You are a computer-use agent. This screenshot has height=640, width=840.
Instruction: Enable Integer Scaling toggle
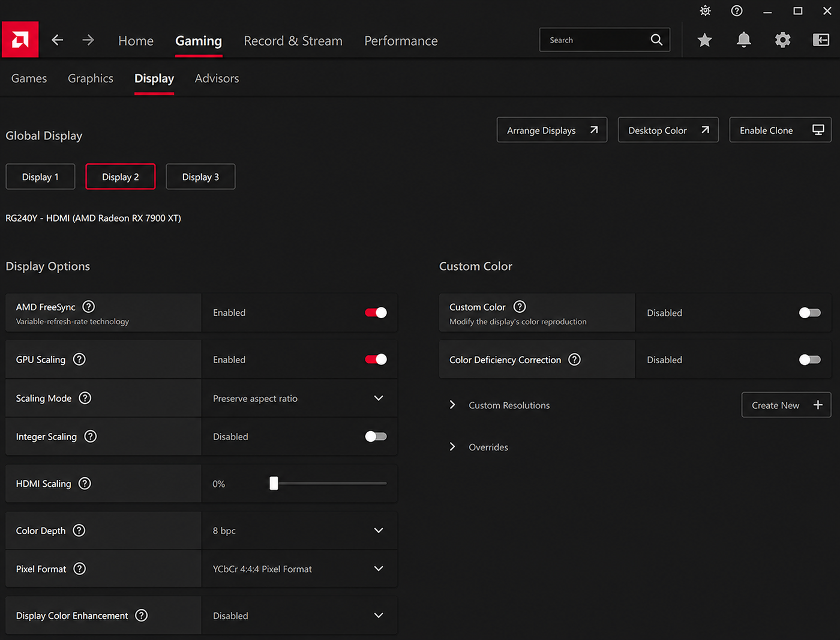(x=376, y=436)
